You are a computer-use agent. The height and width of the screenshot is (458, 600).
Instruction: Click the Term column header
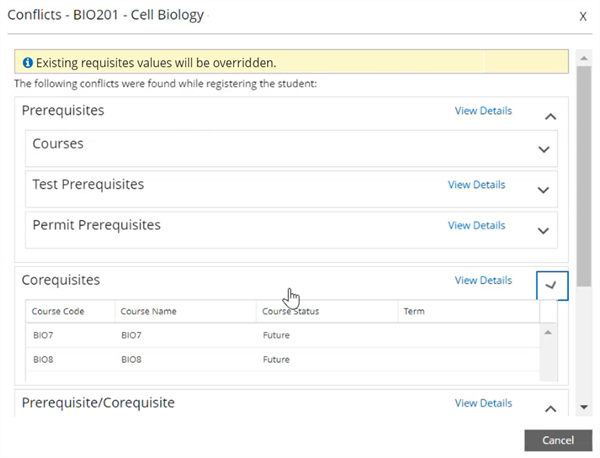tap(414, 312)
